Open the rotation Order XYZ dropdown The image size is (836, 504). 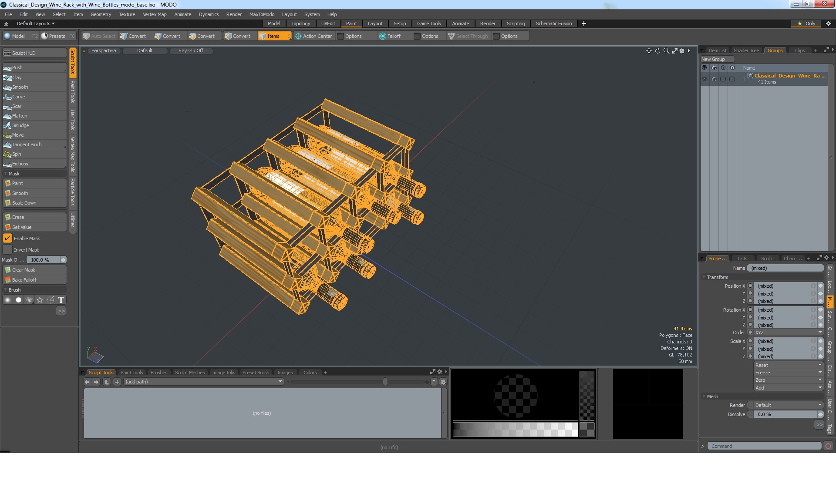(789, 333)
